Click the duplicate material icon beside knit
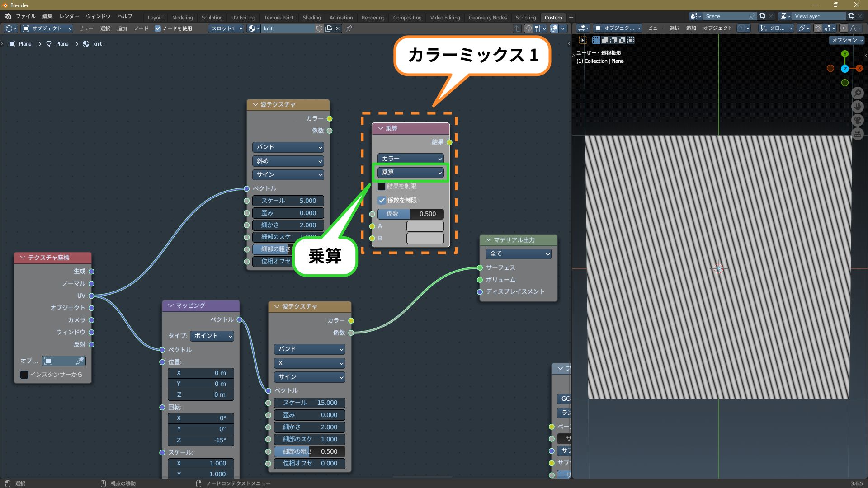The width and height of the screenshot is (868, 488). coord(329,28)
